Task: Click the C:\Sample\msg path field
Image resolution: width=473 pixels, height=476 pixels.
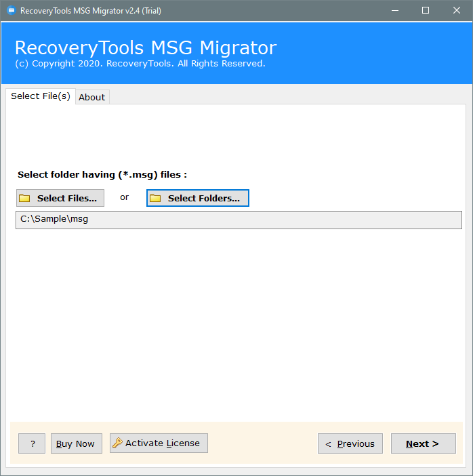Action: [239, 220]
